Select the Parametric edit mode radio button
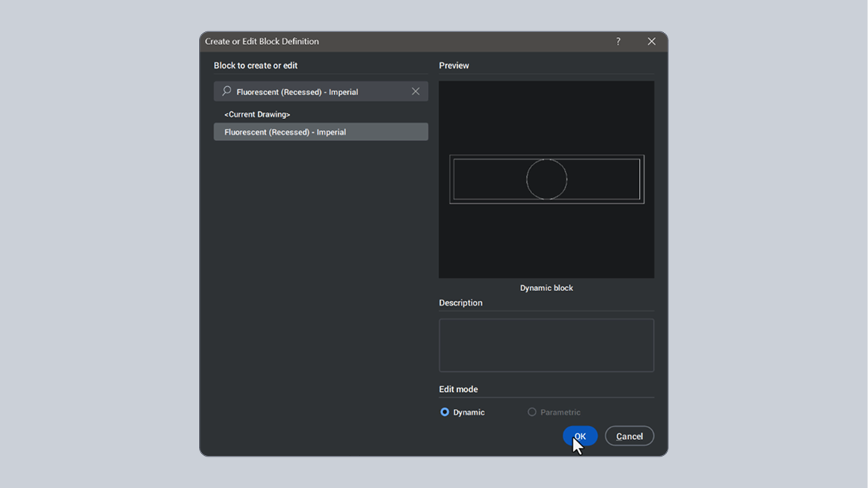 531,412
